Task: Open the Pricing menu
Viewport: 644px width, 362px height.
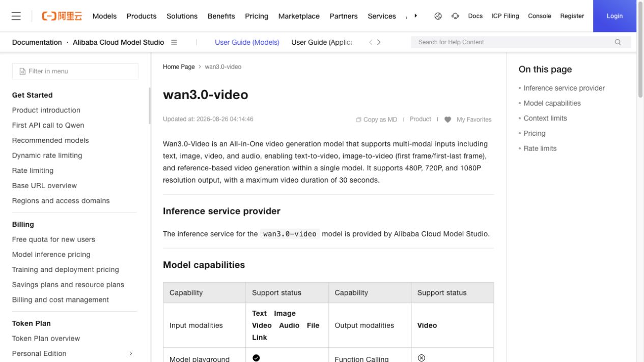Action: (257, 16)
